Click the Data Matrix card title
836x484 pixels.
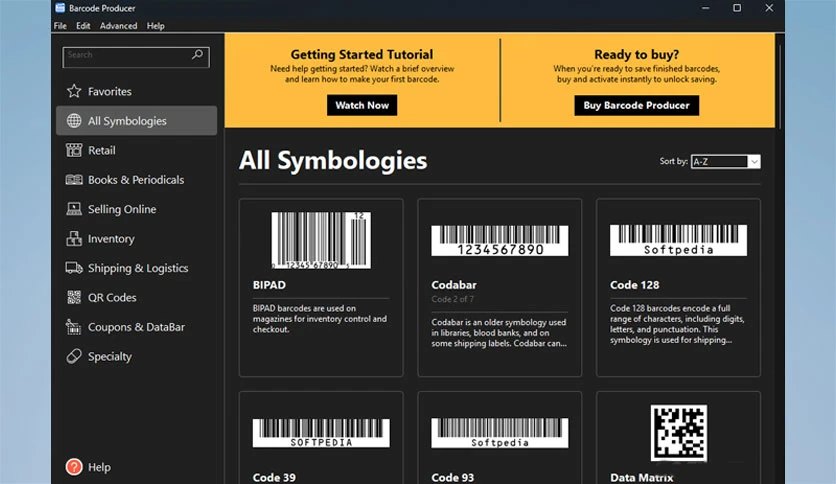coord(641,477)
